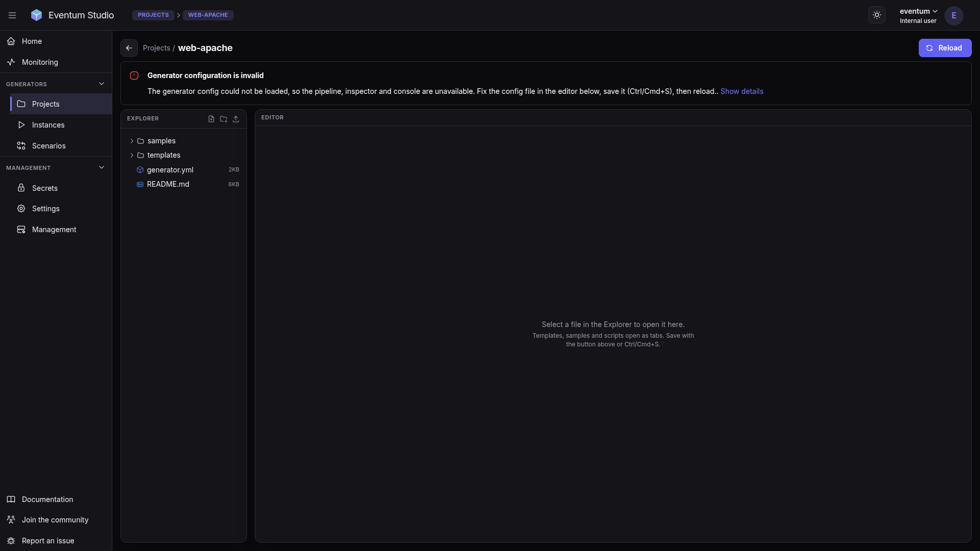Image resolution: width=980 pixels, height=551 pixels.
Task: Toggle light/dark theme sun icon
Action: [x=877, y=15]
